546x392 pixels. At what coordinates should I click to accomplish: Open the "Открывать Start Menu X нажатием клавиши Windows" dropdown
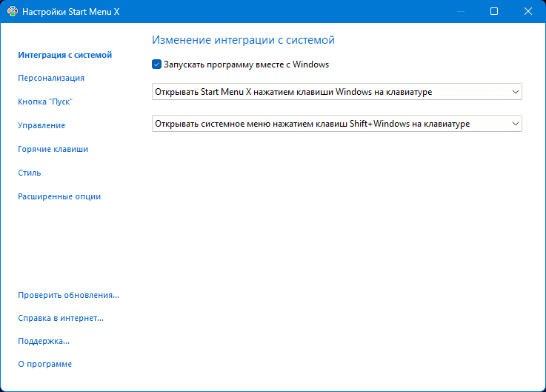[x=337, y=92]
